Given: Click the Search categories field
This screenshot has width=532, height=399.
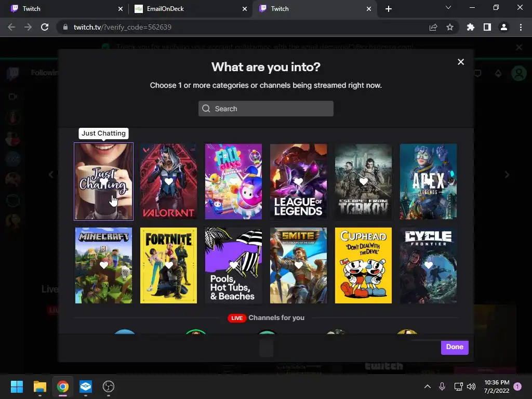Looking at the screenshot, I should click(265, 109).
